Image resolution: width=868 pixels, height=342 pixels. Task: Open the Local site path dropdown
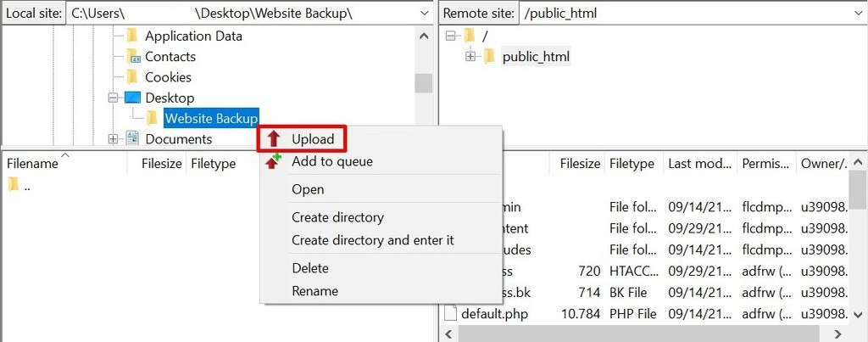coord(424,14)
